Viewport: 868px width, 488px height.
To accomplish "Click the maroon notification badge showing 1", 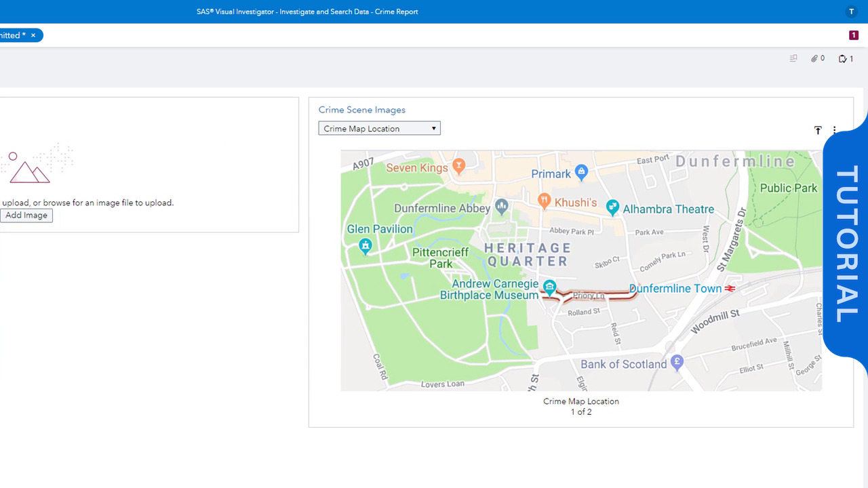I will [x=853, y=35].
